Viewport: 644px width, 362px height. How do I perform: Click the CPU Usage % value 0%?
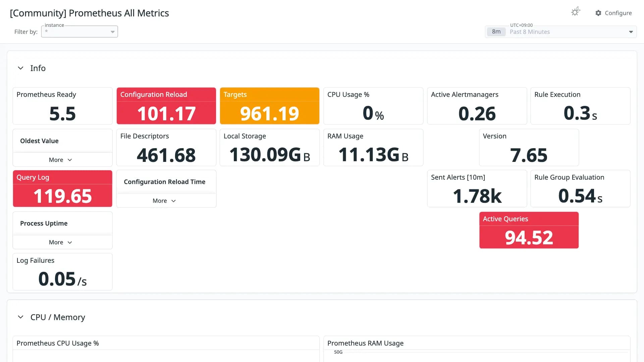click(x=373, y=113)
